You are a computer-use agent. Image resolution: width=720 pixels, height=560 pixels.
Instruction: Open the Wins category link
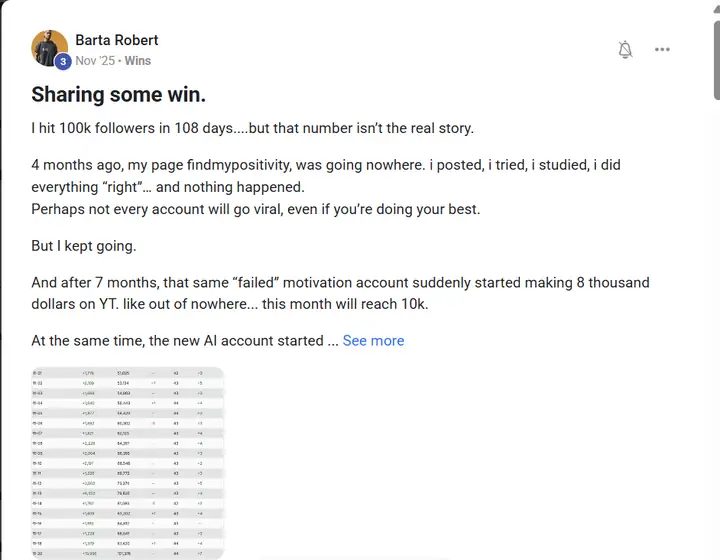(138, 61)
